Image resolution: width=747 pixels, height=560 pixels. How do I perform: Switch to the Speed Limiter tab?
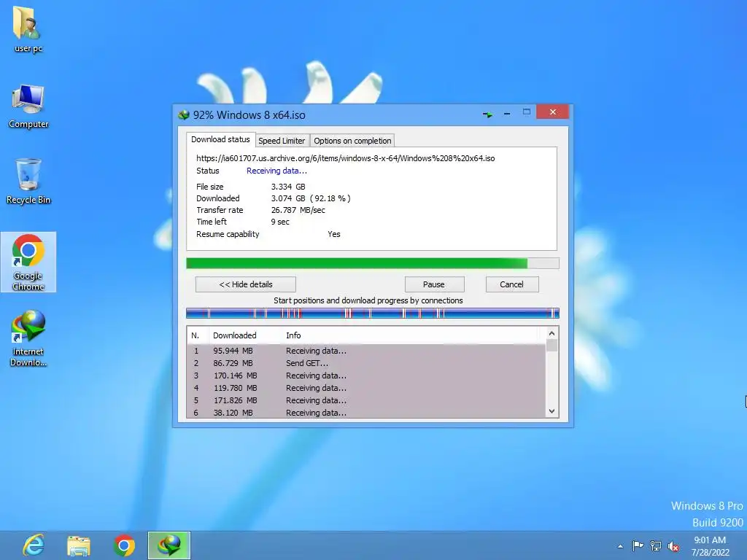coord(282,141)
